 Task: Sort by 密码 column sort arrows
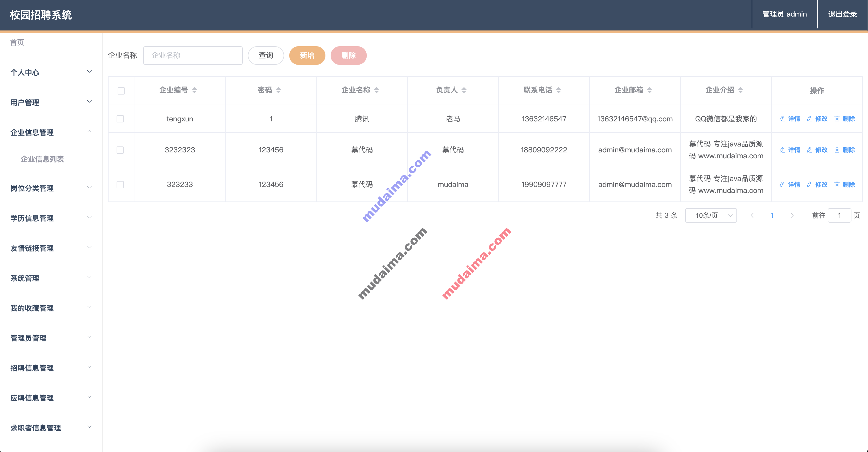click(x=278, y=90)
